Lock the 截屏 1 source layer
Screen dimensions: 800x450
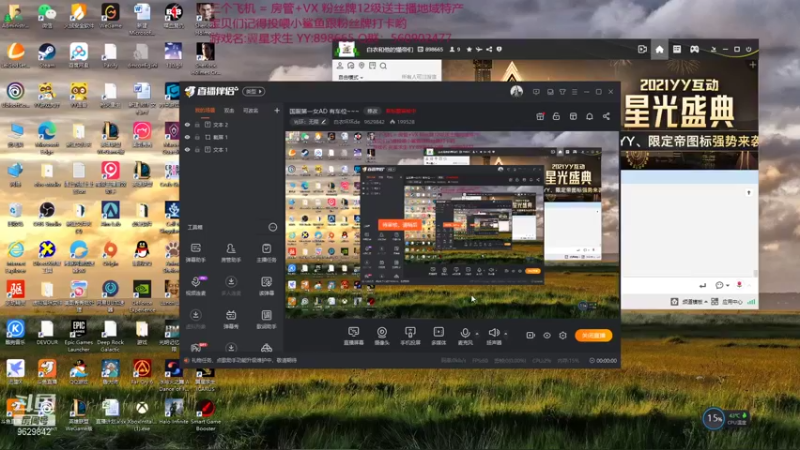(x=197, y=137)
